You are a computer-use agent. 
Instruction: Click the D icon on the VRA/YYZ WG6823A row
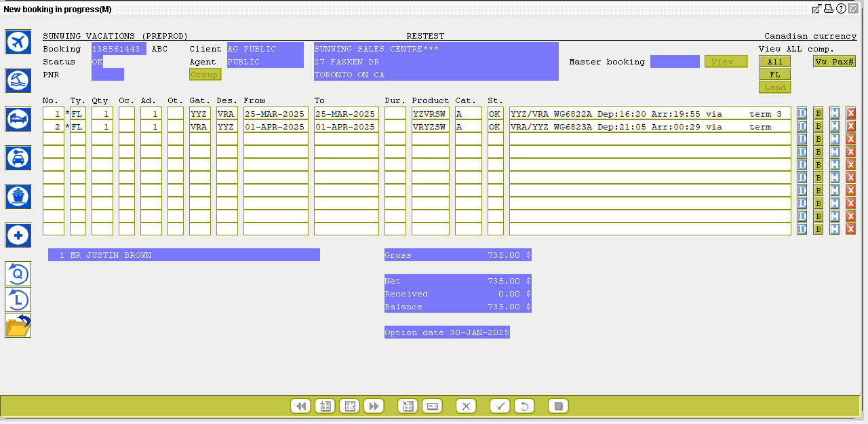[x=802, y=126]
